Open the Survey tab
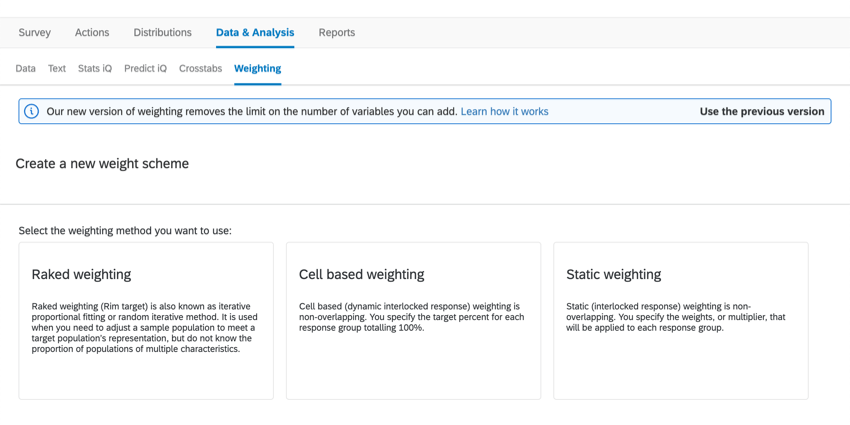Screen dimensions: 850x425 pyautogui.click(x=35, y=33)
